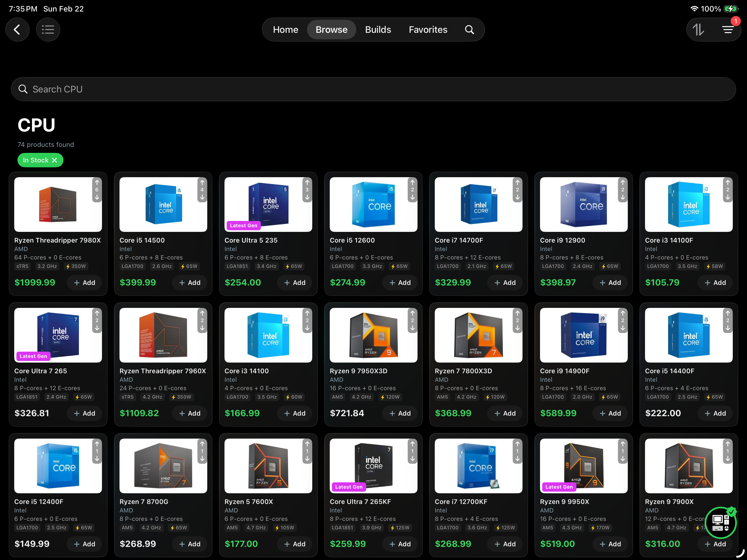Focus the Search CPU field
Image resolution: width=747 pixels, height=560 pixels.
coord(373,89)
